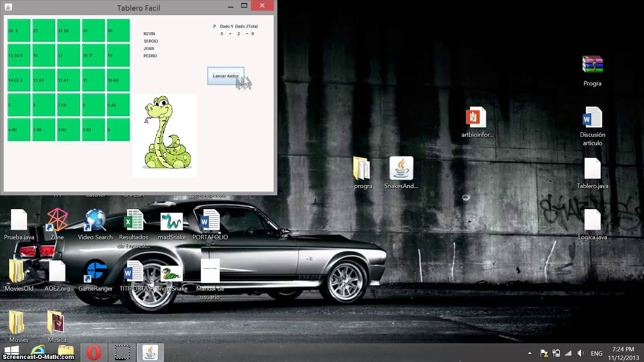Open Action Center flag icon
The height and width of the screenshot is (362, 644).
tap(544, 353)
